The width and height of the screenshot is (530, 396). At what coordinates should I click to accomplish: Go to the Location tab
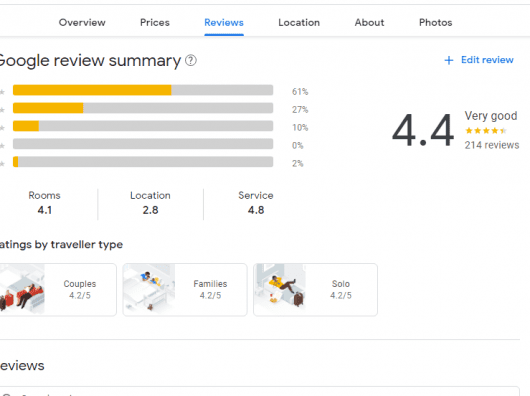pyautogui.click(x=299, y=23)
